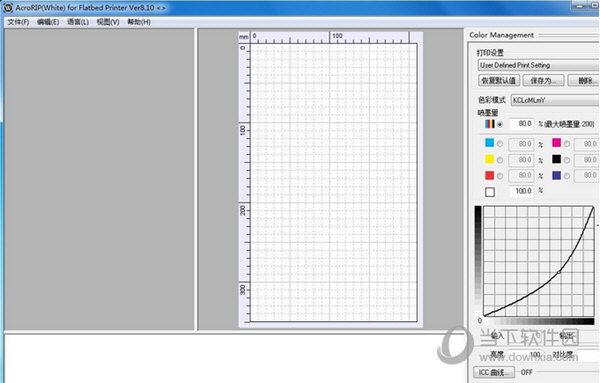
Task: Select the cyan ink radio button
Action: point(500,144)
